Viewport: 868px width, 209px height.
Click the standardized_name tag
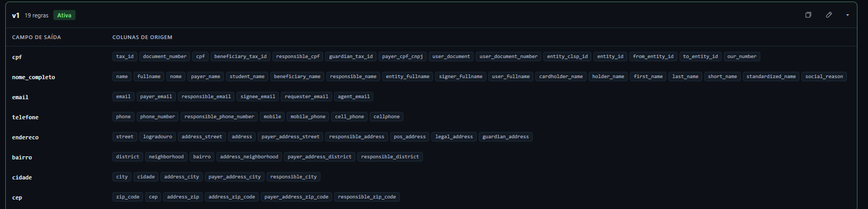(771, 77)
